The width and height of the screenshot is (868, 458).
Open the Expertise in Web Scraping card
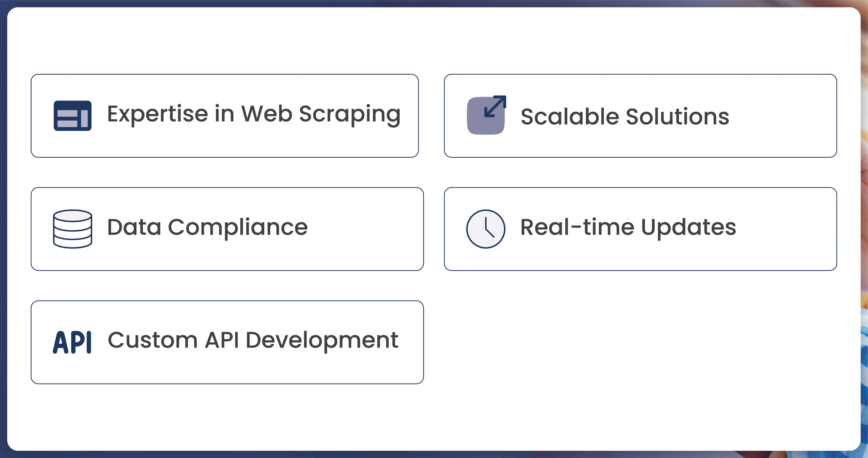point(225,116)
